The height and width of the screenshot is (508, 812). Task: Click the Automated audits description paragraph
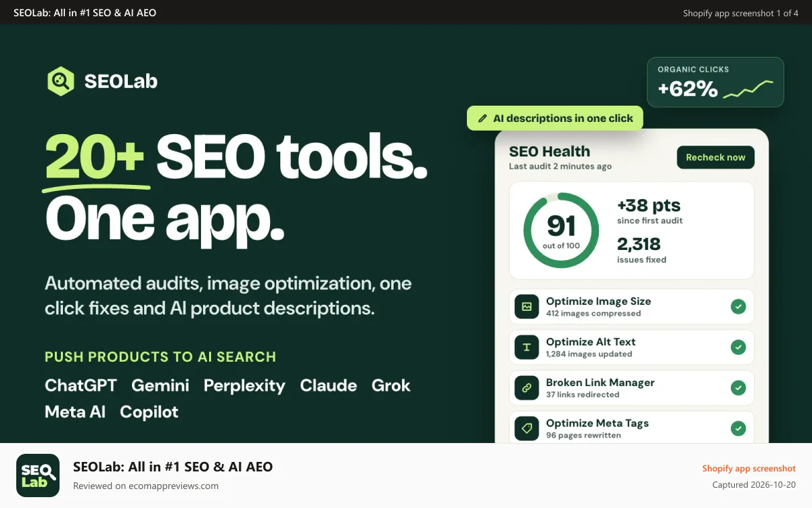coord(228,296)
